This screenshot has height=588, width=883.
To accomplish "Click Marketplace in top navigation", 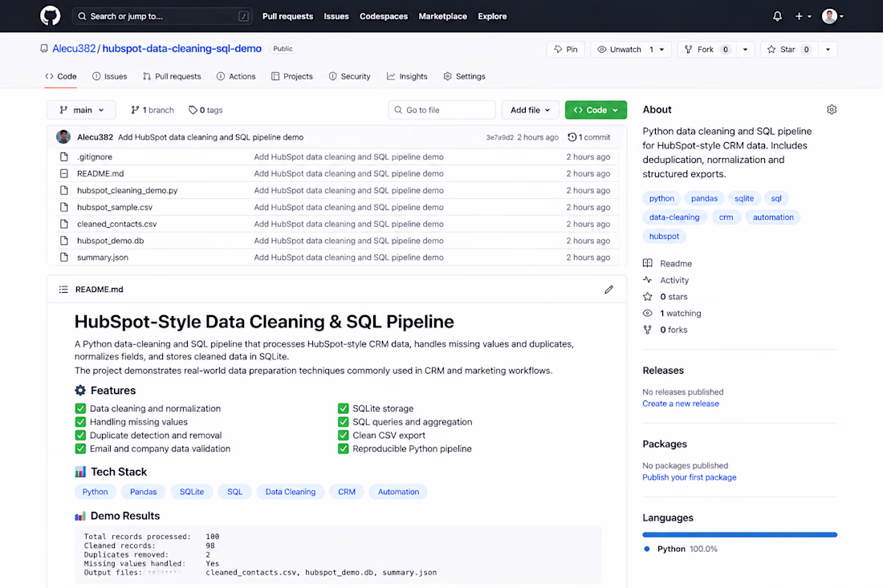I will 442,16.
